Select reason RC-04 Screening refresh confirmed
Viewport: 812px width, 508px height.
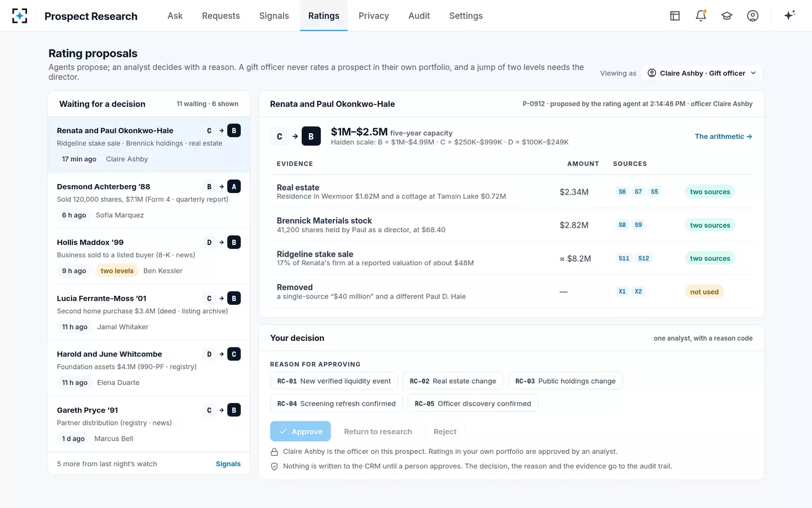pyautogui.click(x=336, y=404)
